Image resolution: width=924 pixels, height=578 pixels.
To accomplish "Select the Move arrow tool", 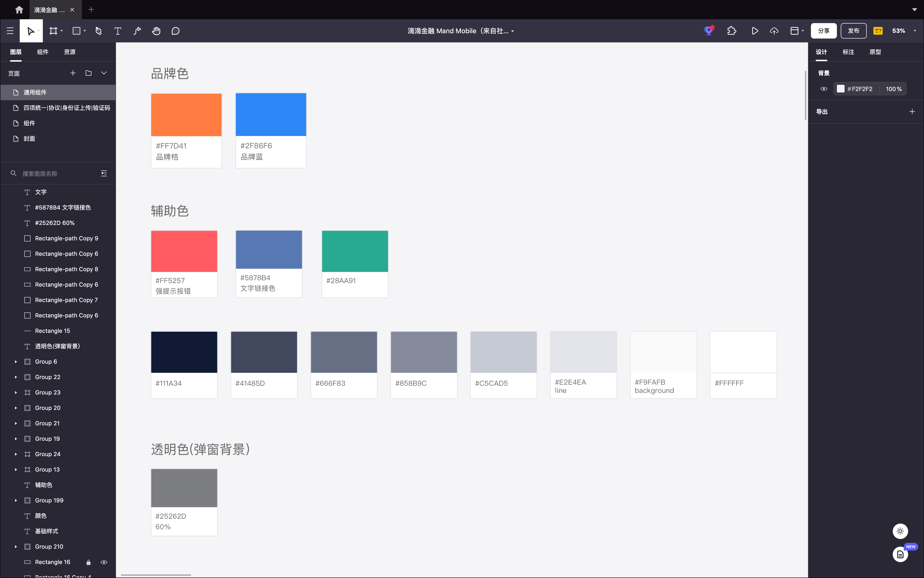I will pos(31,31).
